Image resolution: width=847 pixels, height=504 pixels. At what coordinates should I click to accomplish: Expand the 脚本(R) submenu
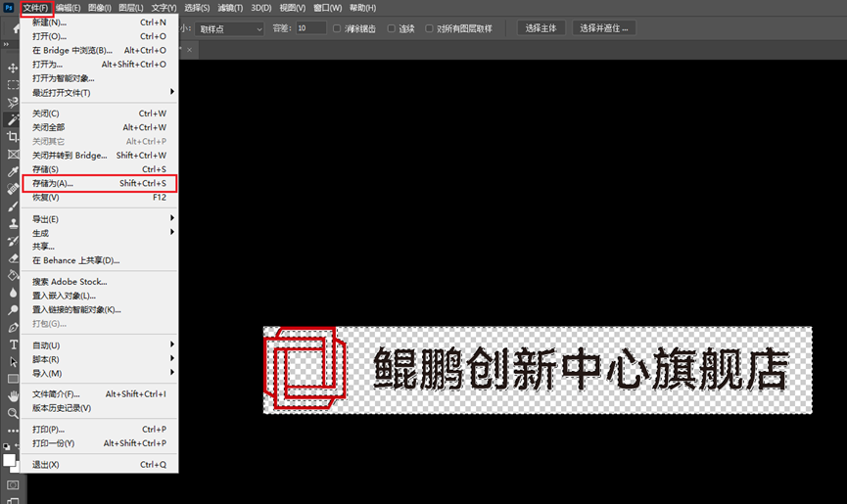(99, 359)
